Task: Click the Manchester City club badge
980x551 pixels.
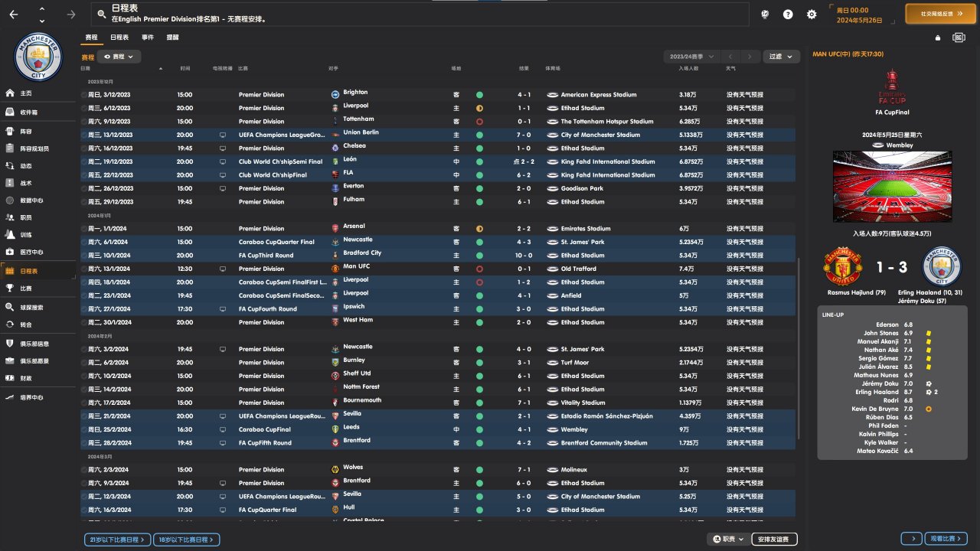Action: tap(38, 57)
